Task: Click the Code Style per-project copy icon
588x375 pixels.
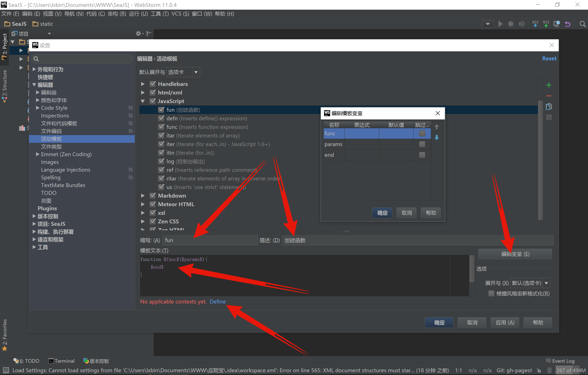Action: click(x=131, y=108)
